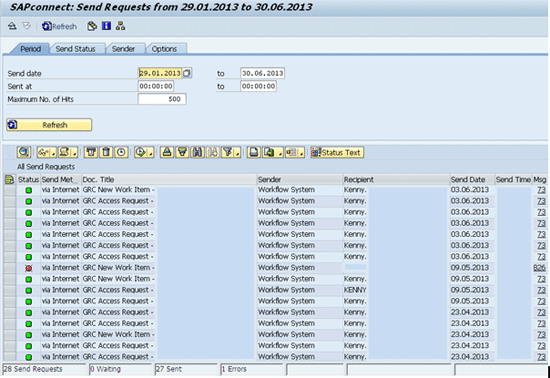550x378 pixels.
Task: Click the Sent at from time field
Action: point(156,86)
